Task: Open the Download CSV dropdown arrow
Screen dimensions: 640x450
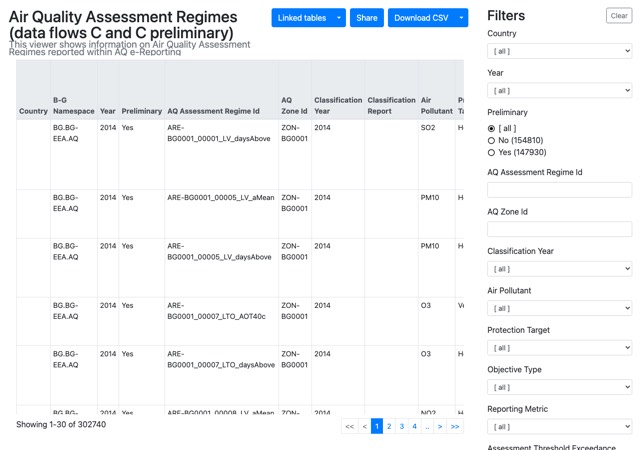Action: coord(461,18)
